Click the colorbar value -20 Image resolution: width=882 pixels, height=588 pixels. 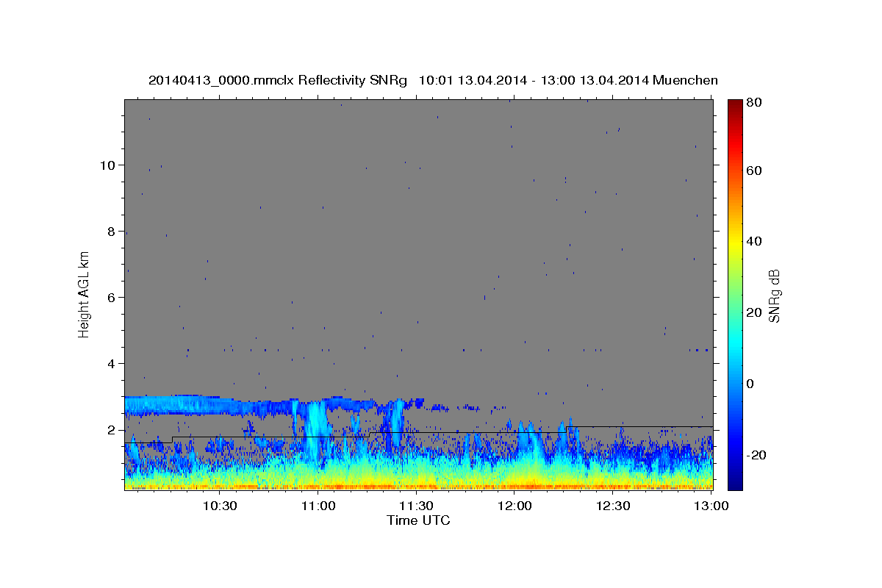point(757,455)
